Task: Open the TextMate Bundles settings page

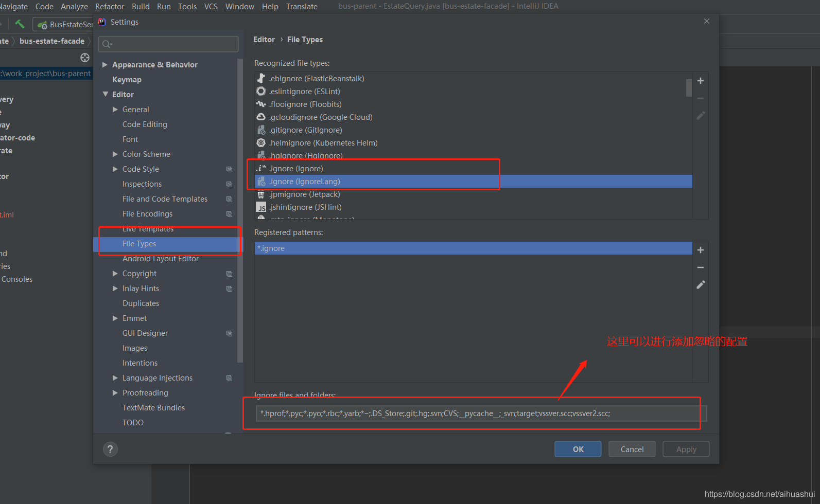Action: [153, 407]
